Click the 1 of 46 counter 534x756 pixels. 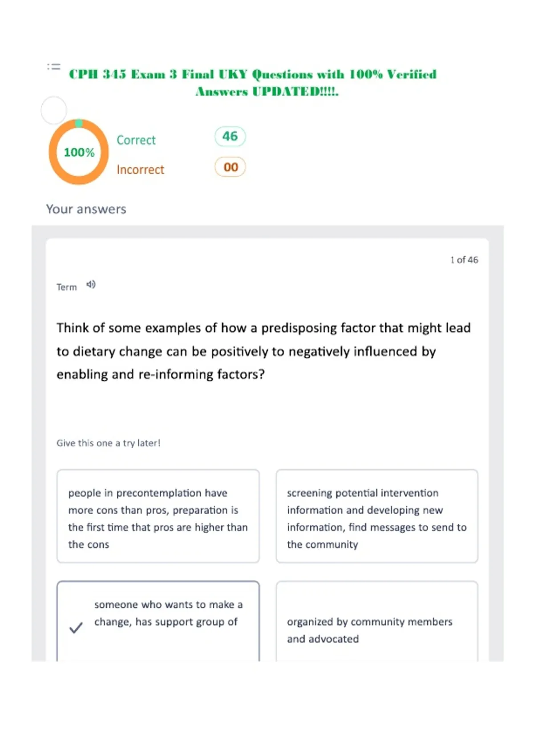(464, 260)
